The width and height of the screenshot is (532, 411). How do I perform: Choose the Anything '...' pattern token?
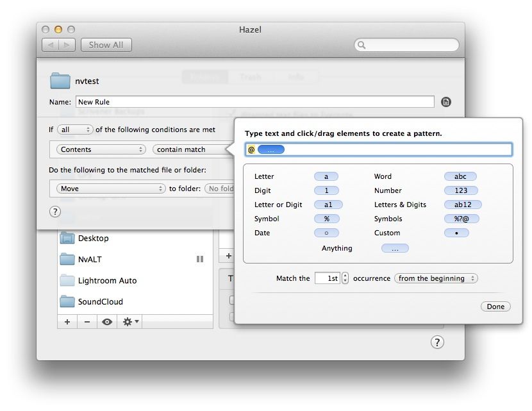[x=394, y=248]
